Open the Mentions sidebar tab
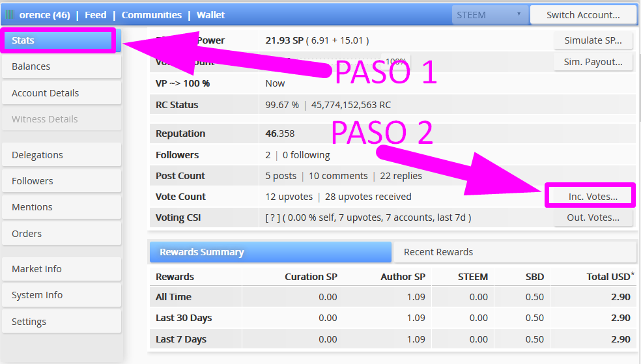 click(62, 207)
